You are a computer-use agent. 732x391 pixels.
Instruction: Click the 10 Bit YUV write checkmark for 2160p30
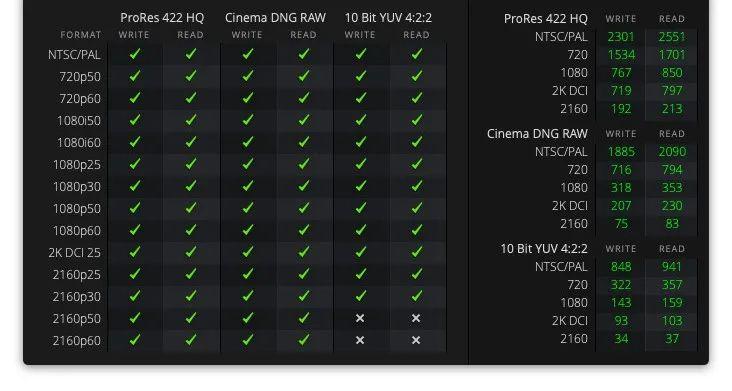click(360, 296)
